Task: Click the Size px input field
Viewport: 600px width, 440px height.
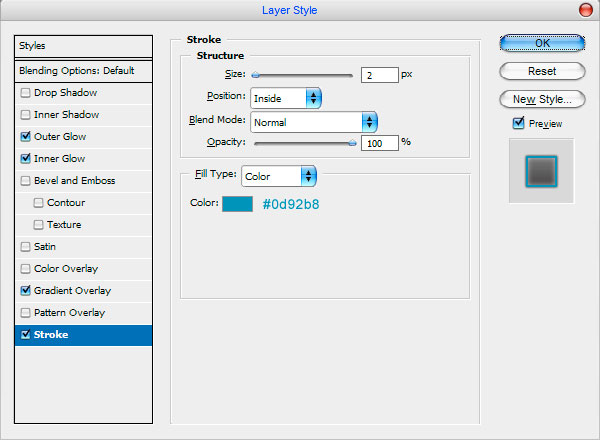Action: click(x=380, y=75)
